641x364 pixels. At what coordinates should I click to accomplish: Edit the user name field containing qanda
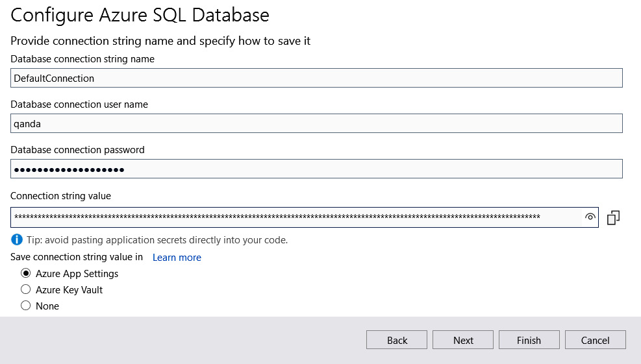pos(316,123)
